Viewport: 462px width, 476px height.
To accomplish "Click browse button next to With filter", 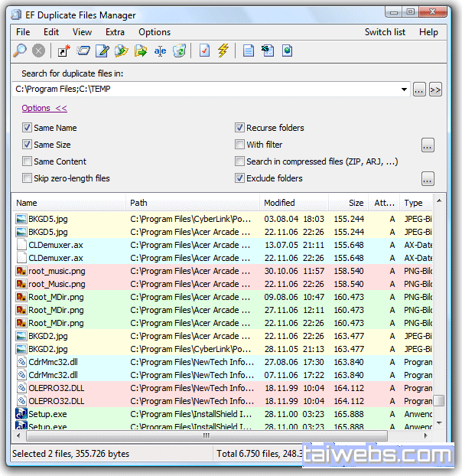I will (428, 145).
